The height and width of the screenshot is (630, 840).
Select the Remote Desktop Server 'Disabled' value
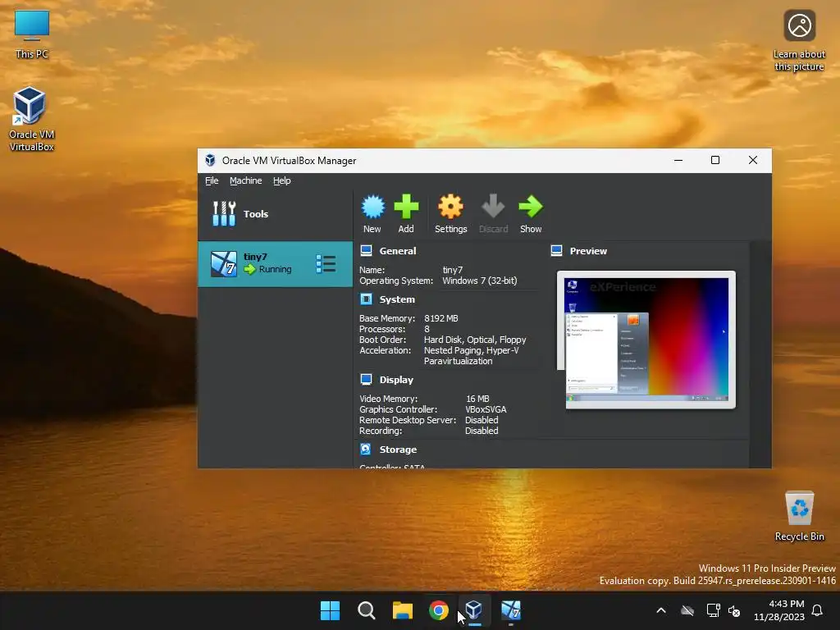click(x=482, y=420)
